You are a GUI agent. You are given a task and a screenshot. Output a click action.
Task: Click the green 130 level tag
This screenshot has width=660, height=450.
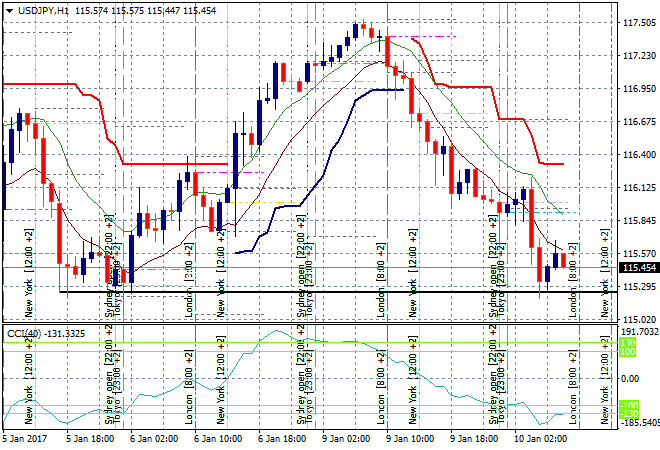click(628, 343)
